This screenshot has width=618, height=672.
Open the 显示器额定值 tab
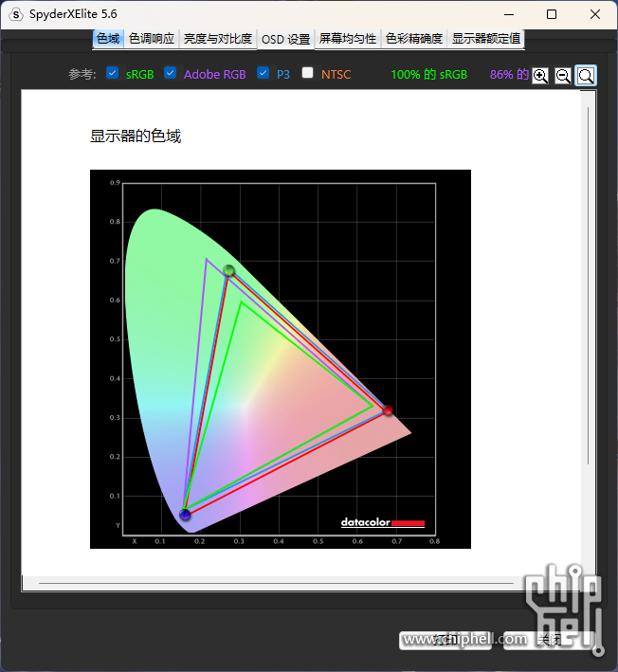(486, 39)
